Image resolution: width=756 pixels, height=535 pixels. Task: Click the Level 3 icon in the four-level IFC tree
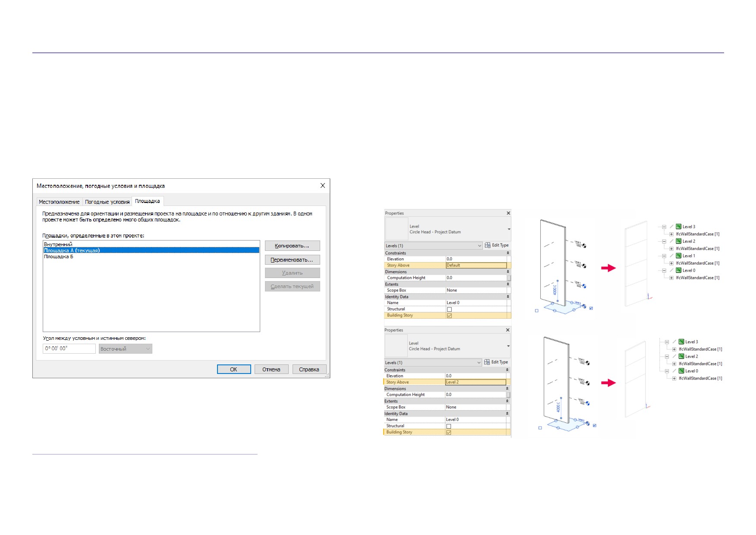679,227
